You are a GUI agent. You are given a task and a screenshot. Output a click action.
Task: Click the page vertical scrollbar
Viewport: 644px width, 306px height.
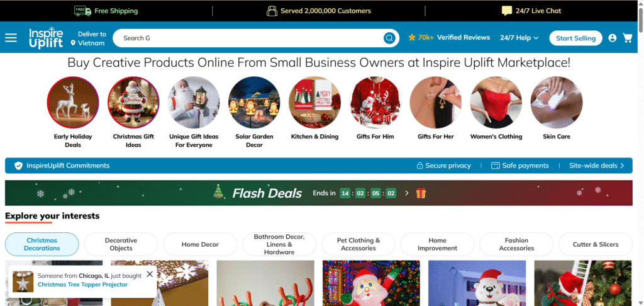640,153
